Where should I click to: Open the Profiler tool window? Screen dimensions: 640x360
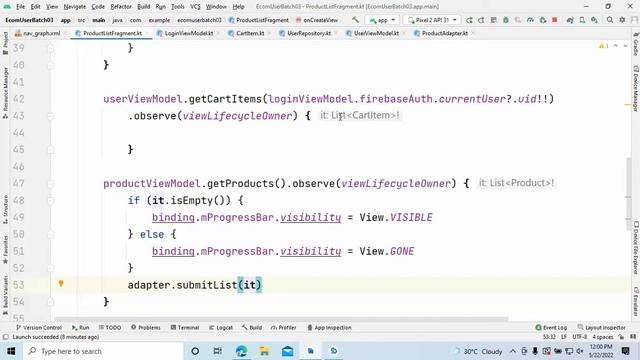point(283,327)
